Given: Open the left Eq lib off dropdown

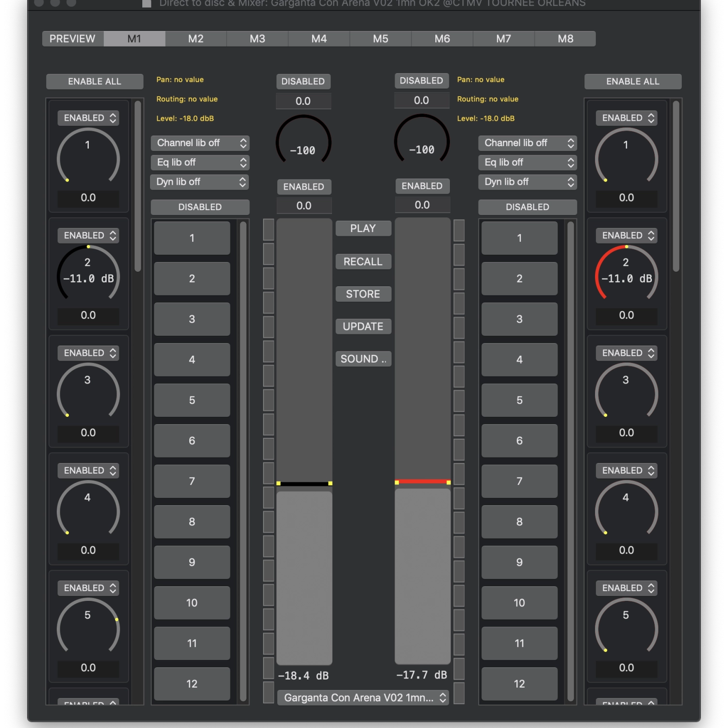Looking at the screenshot, I should [200, 163].
